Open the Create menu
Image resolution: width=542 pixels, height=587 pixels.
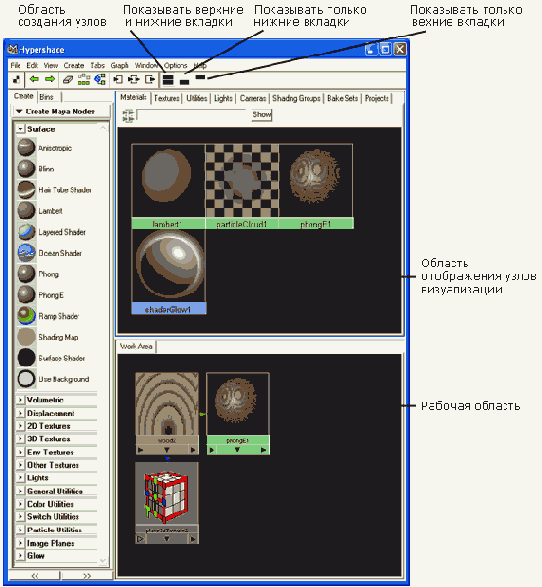pyautogui.click(x=74, y=66)
